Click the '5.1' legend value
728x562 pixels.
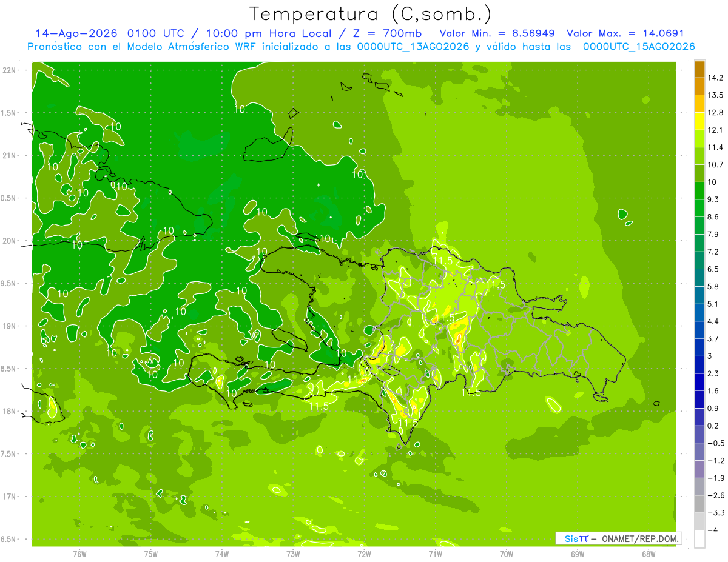pos(713,304)
